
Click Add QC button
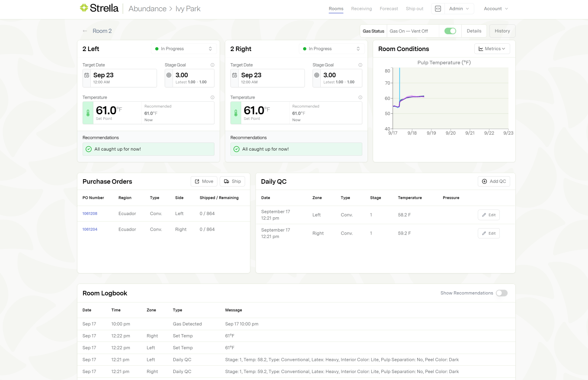494,181
